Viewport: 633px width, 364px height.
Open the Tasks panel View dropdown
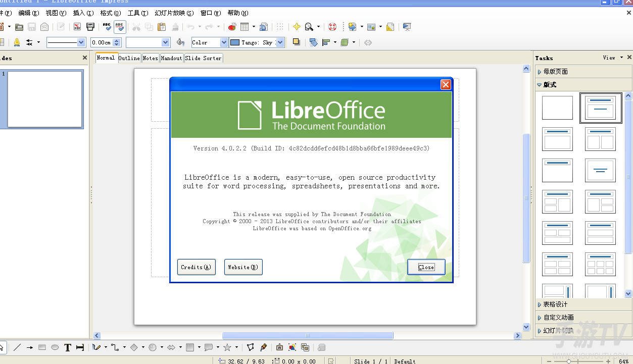click(613, 58)
